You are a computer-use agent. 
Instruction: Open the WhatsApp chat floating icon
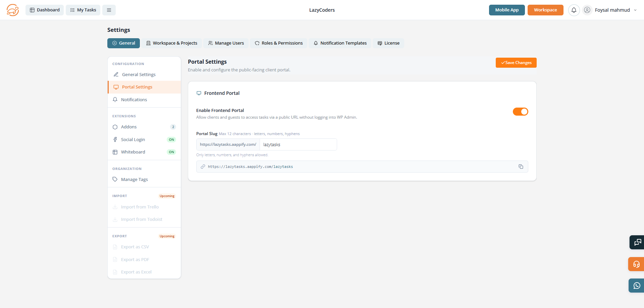point(636,286)
